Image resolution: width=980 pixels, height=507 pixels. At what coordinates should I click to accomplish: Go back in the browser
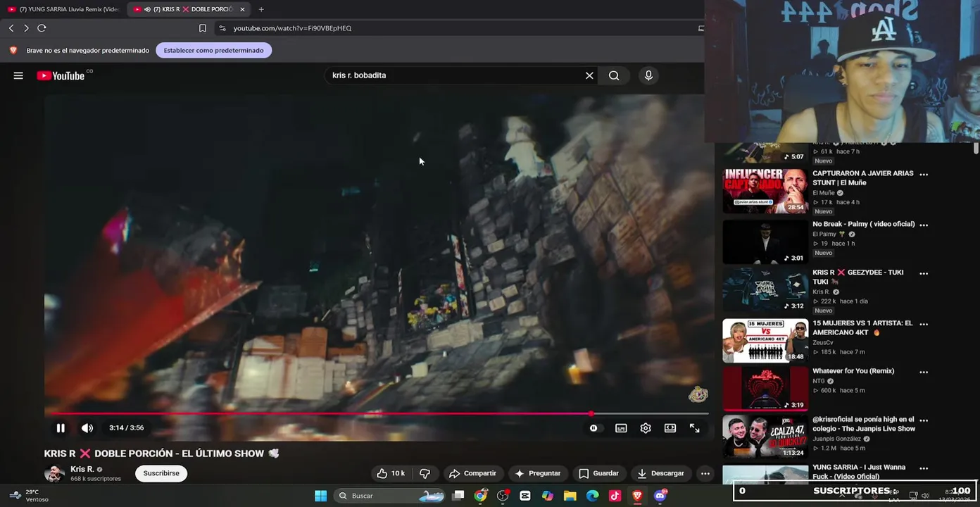click(11, 28)
